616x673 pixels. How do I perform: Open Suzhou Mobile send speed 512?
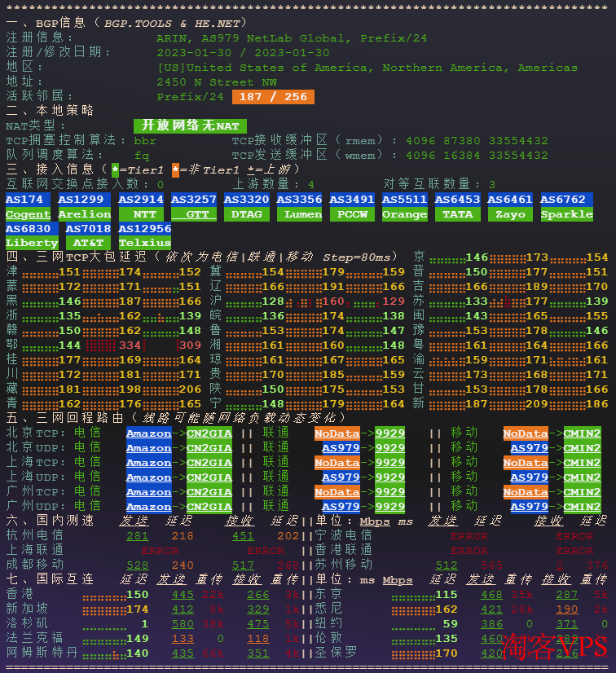pyautogui.click(x=446, y=565)
